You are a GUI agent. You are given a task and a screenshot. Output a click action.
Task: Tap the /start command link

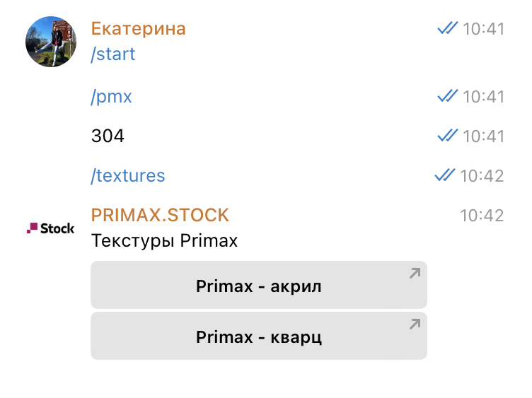pyautogui.click(x=113, y=54)
